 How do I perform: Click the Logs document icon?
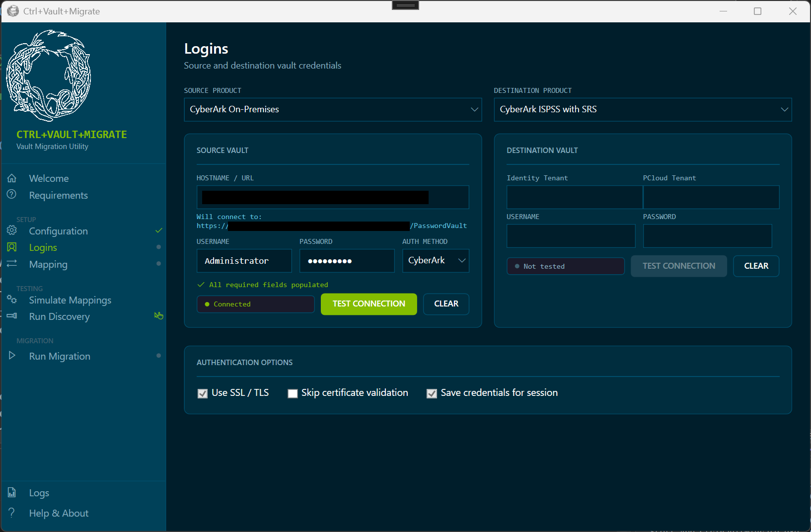tap(12, 492)
